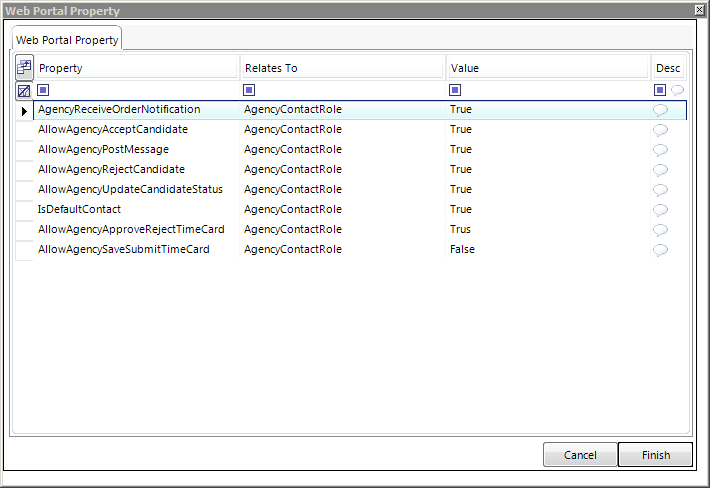Click the Finish button
The image size is (710, 488).
pos(656,455)
